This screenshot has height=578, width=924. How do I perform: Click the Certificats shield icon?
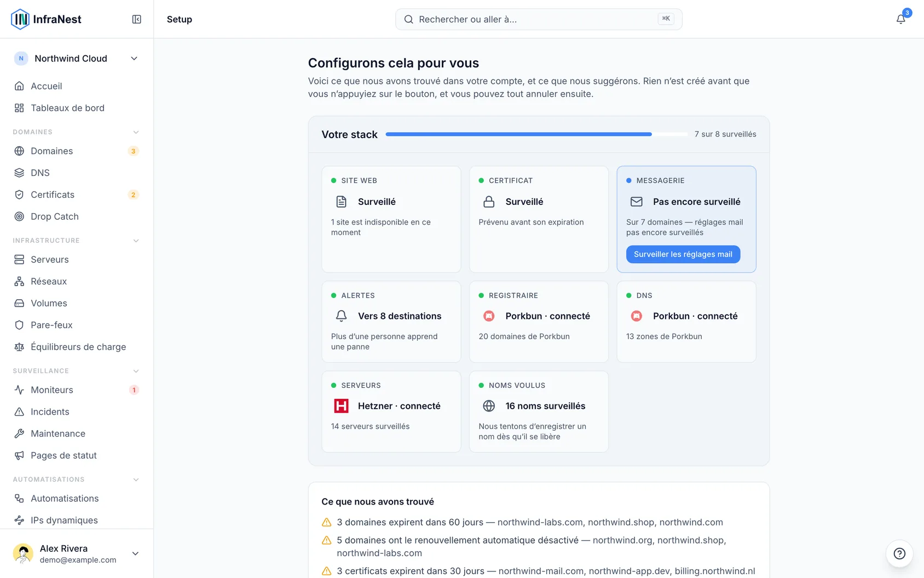click(x=19, y=194)
